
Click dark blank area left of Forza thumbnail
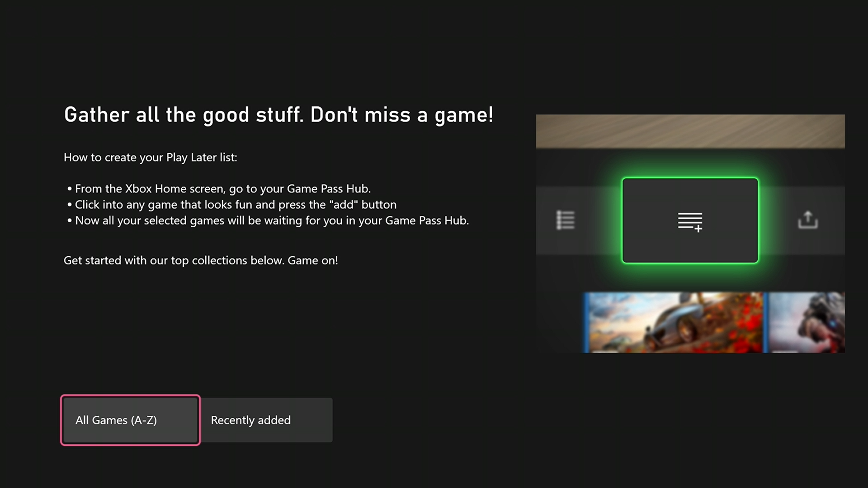tap(560, 322)
